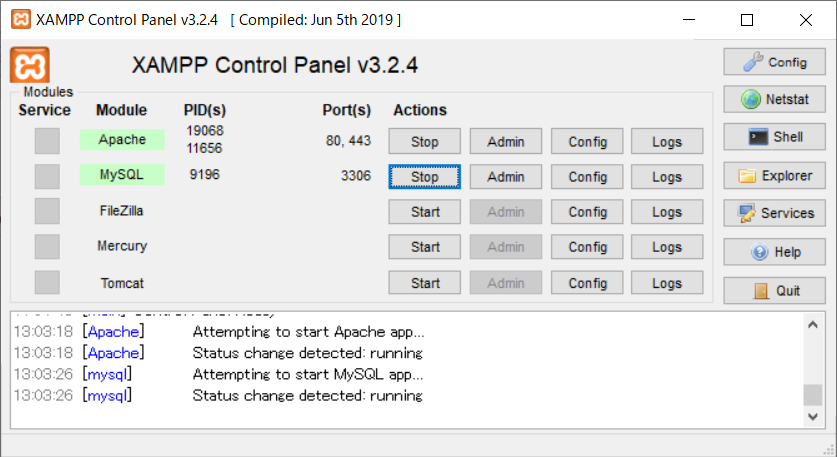This screenshot has height=457, width=837.
Task: Click the XAMPP title bar logo icon
Action: (21, 19)
